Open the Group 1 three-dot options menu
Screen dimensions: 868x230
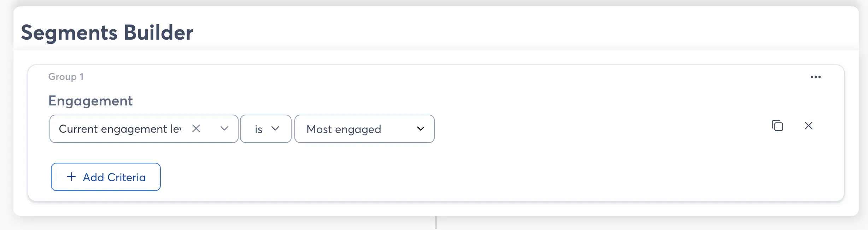pyautogui.click(x=815, y=77)
